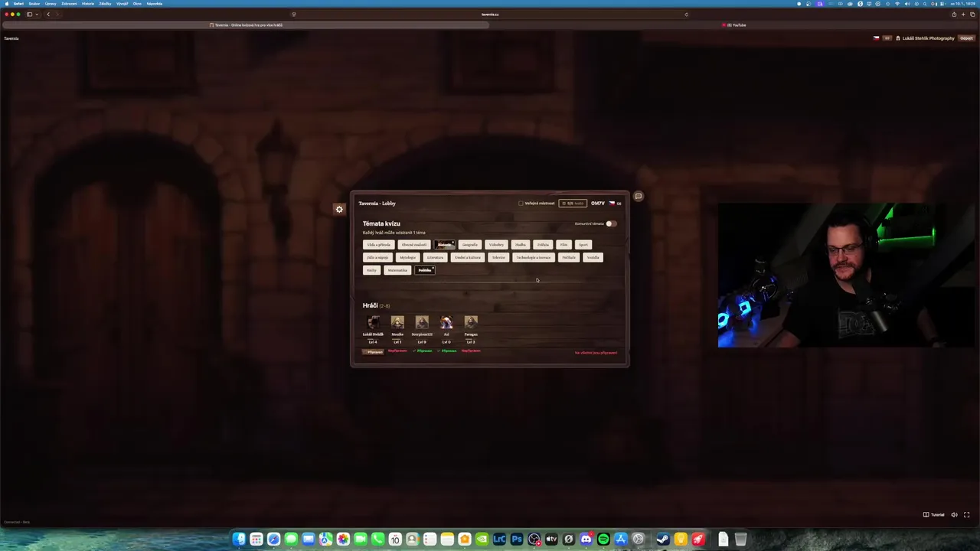The width and height of the screenshot is (980, 551).
Task: Toggle the Připraven ready button
Action: coord(373,352)
